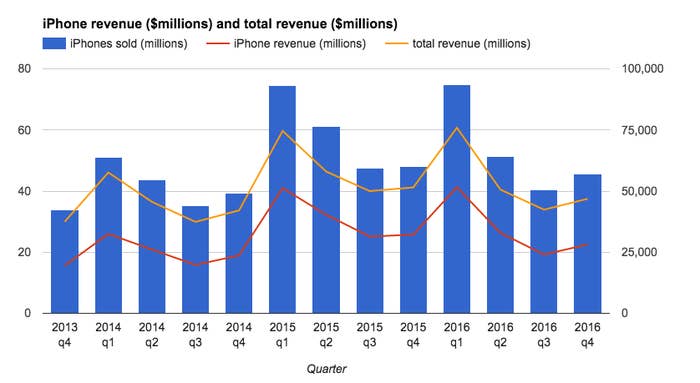The image size is (700, 383).
Task: Click the '2016 q2' axis label
Action: [x=500, y=335]
